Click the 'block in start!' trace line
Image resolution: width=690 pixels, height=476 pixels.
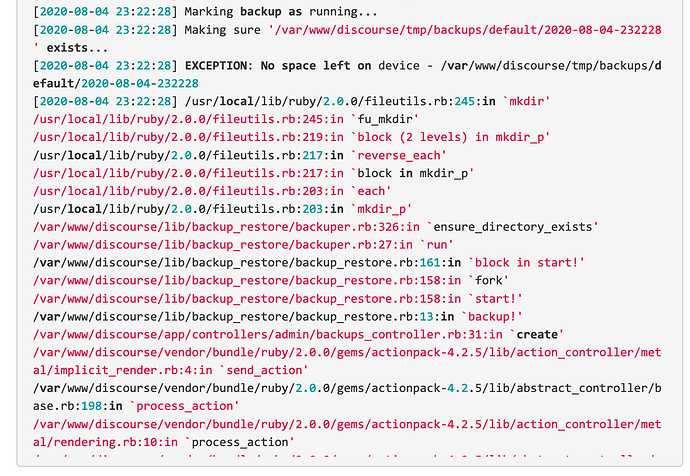(x=308, y=263)
